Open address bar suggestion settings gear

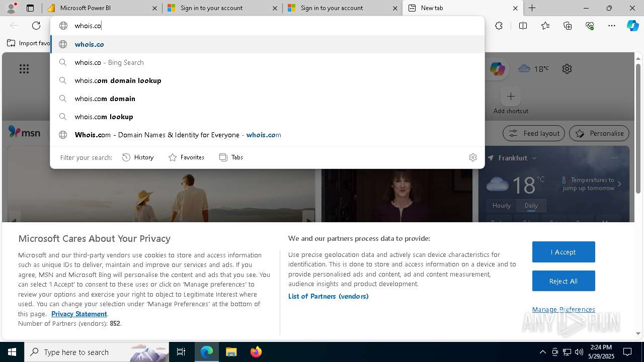pyautogui.click(x=473, y=157)
